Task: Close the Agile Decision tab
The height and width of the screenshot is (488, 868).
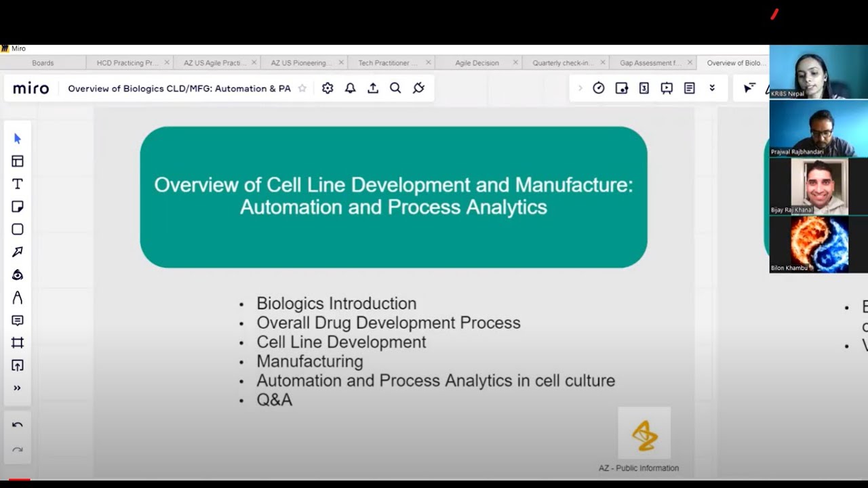Action: [x=515, y=63]
